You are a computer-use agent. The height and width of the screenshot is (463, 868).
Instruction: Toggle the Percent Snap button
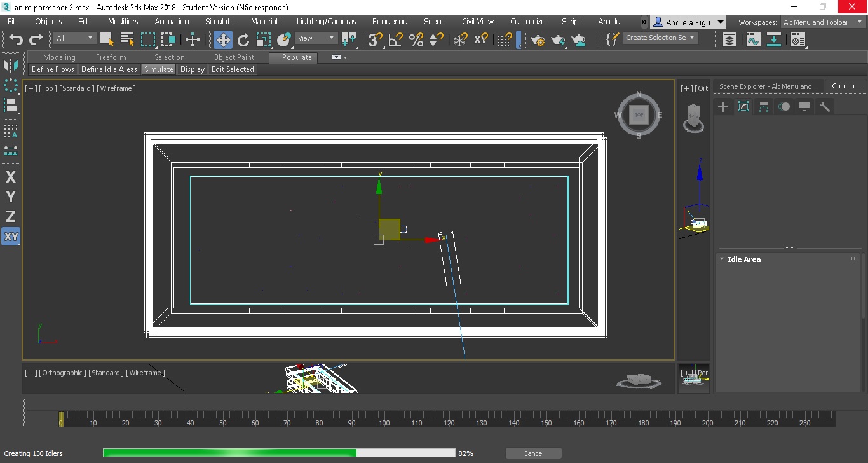[416, 39]
